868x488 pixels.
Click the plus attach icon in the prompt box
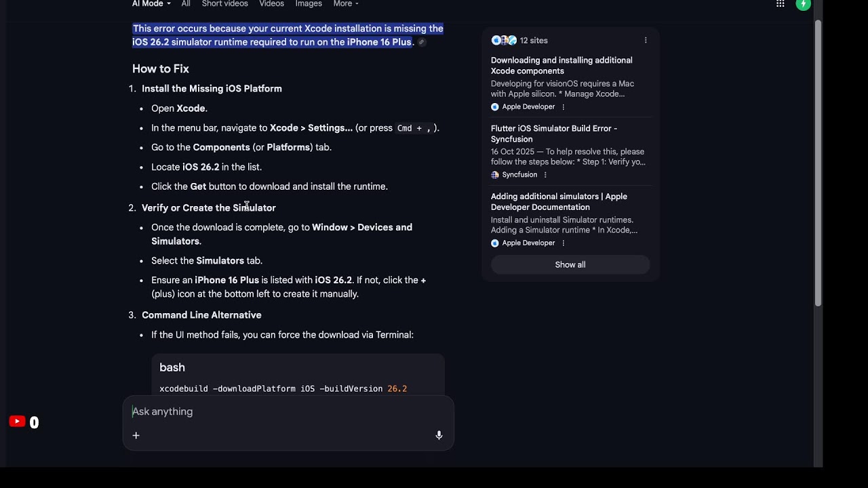pos(136,436)
